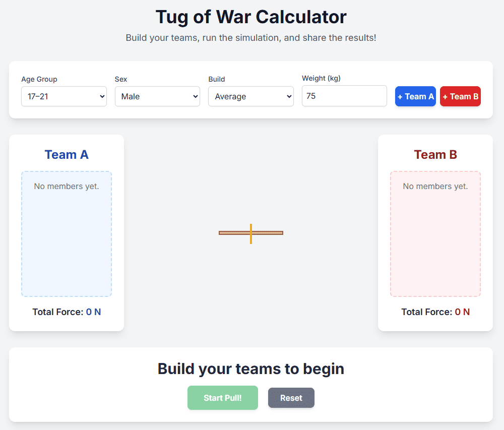The height and width of the screenshot is (430, 504).
Task: Click the Team A heading
Action: click(66, 154)
